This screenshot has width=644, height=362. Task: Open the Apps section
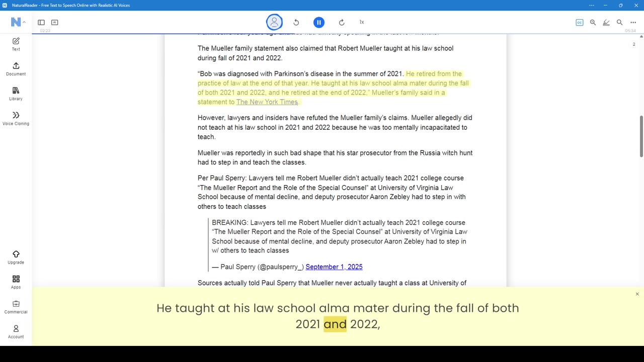[x=16, y=282]
